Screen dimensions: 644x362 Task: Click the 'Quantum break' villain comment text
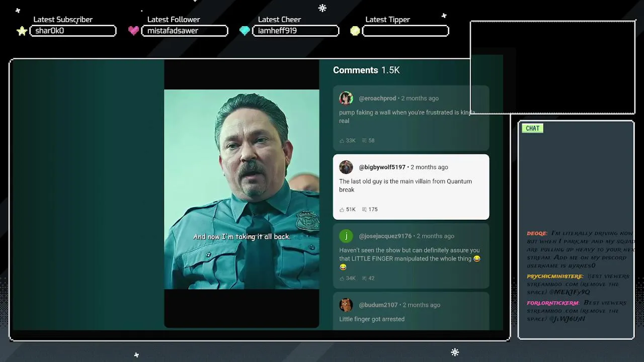406,186
